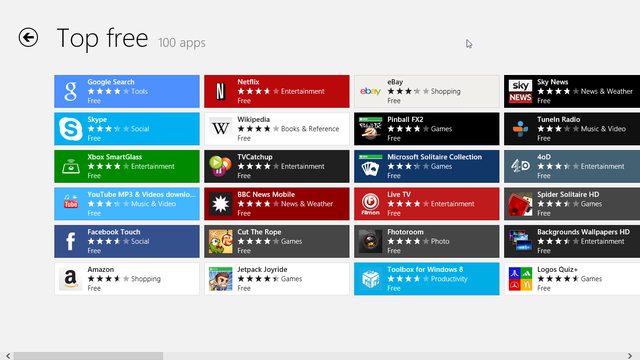Click the Live TV Filmon icon
This screenshot has height=360, width=640.
tap(370, 204)
